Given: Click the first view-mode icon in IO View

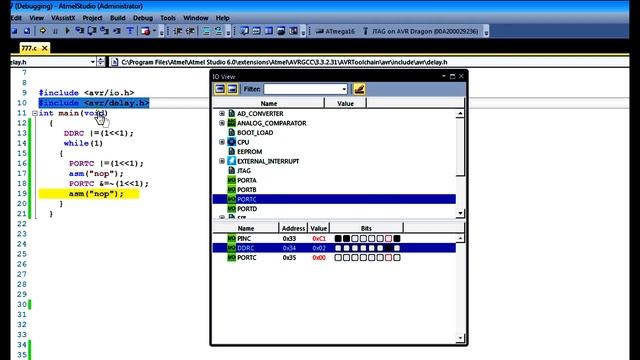Looking at the screenshot, I should (220, 89).
